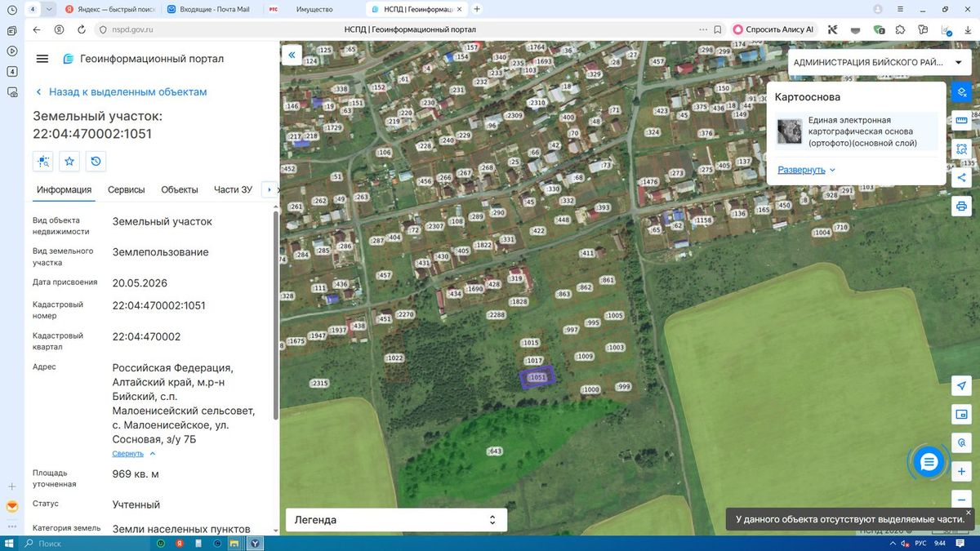
Task: Click the share map icon
Action: click(x=961, y=178)
